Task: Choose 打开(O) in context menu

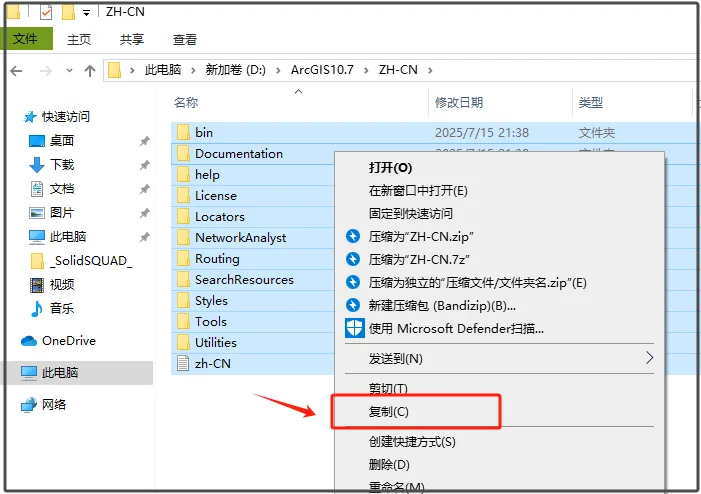Action: [x=390, y=168]
